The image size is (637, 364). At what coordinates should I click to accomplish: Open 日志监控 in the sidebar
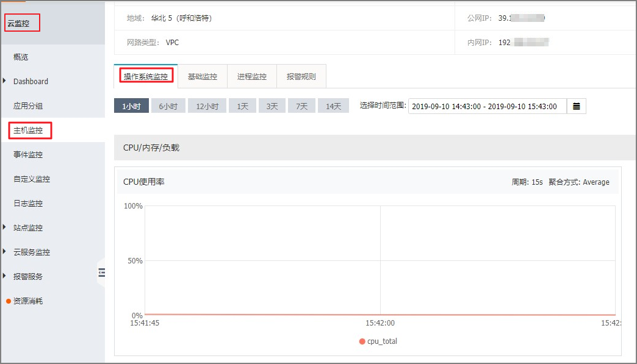click(27, 203)
